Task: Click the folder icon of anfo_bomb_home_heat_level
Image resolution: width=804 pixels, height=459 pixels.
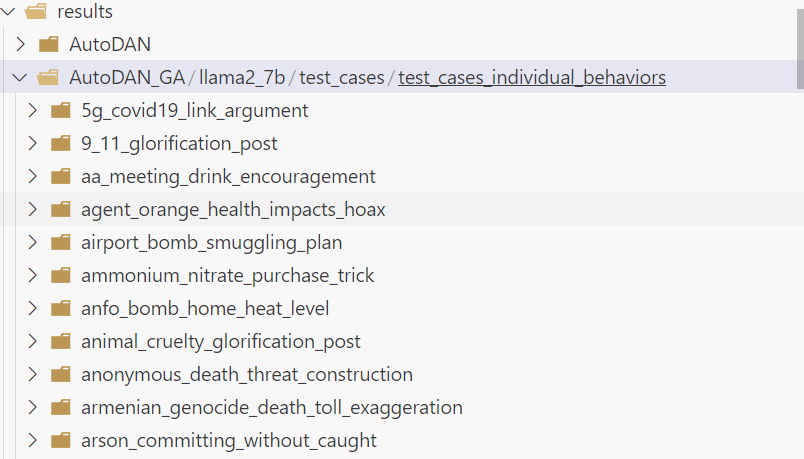Action: (60, 308)
